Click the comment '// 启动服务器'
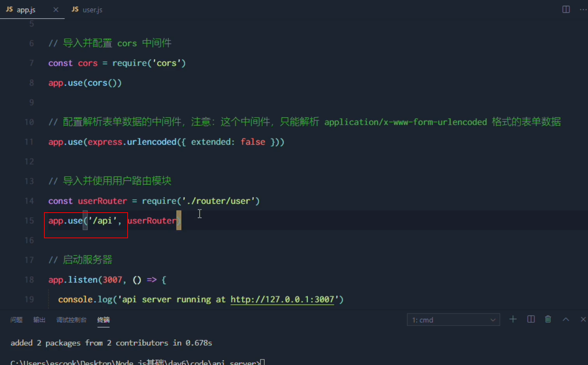 point(80,260)
